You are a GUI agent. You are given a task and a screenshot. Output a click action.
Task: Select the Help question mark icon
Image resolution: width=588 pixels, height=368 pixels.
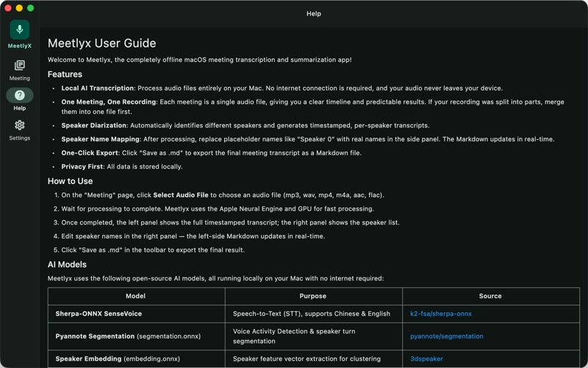click(x=20, y=96)
